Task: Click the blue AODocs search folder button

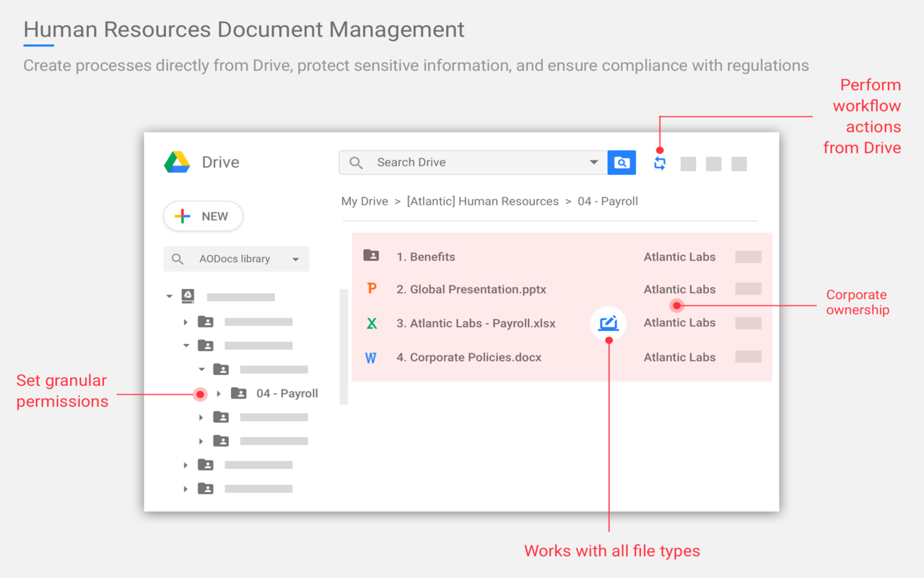Action: [x=622, y=163]
